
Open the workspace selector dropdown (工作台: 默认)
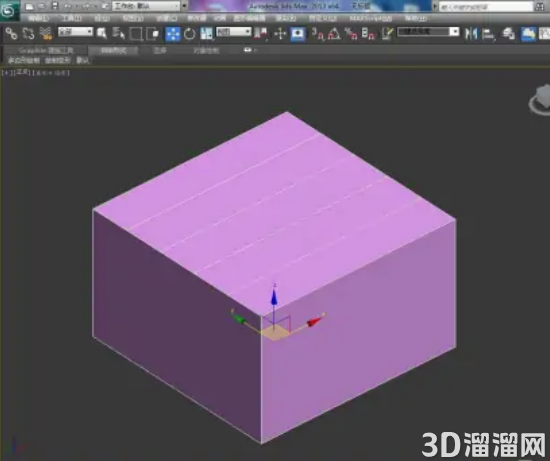point(146,6)
